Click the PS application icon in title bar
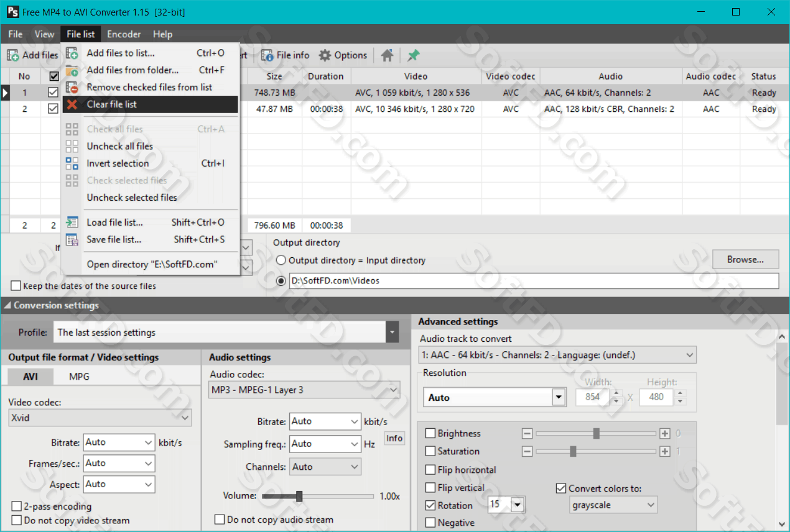 coord(12,12)
